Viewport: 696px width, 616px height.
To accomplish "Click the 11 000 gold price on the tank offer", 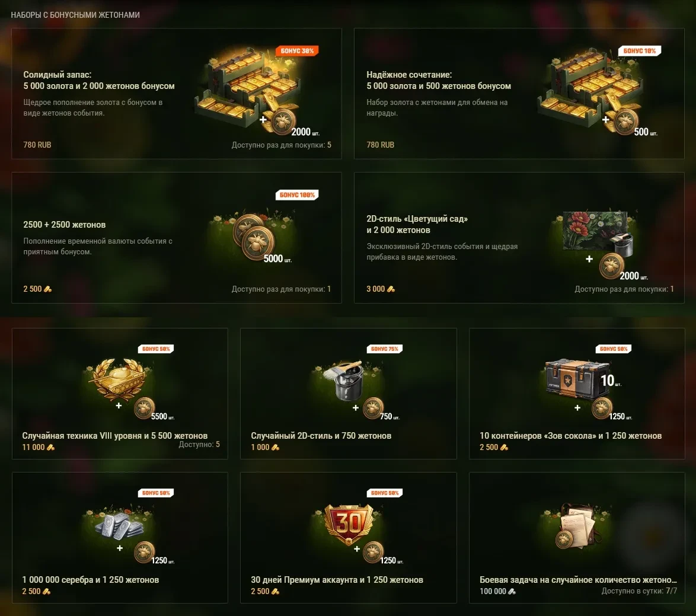I will coord(38,448).
